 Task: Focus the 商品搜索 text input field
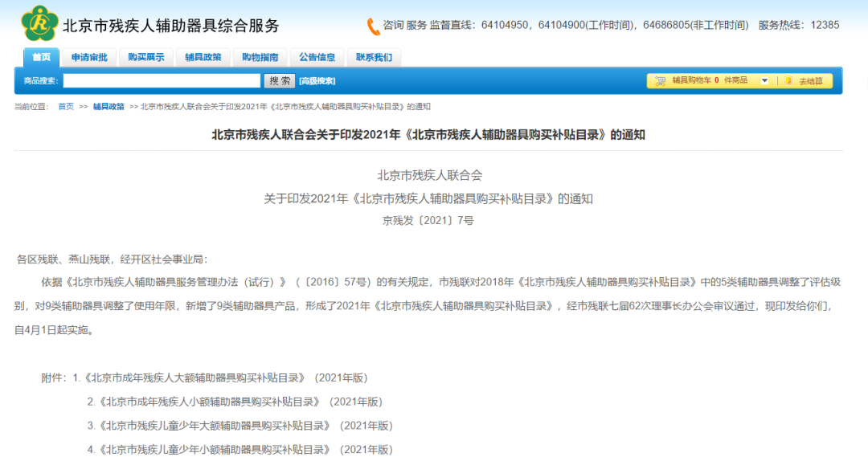pyautogui.click(x=162, y=81)
